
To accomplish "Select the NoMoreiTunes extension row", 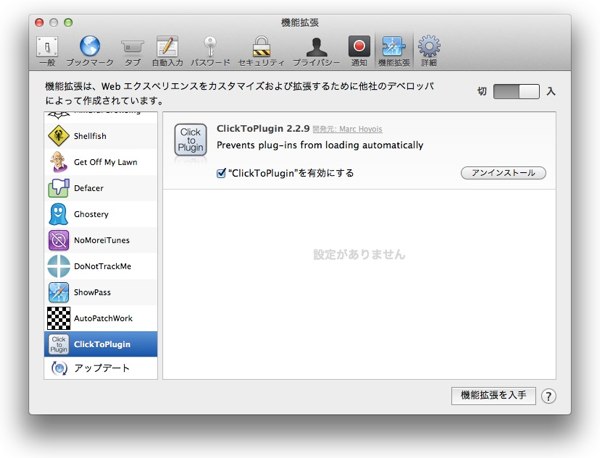I will point(101,240).
